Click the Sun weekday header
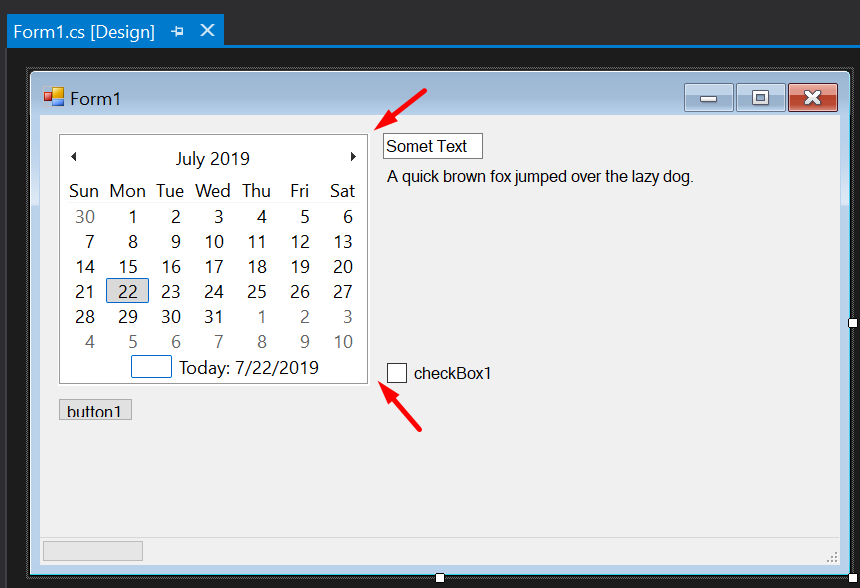The width and height of the screenshot is (860, 588). 84,191
